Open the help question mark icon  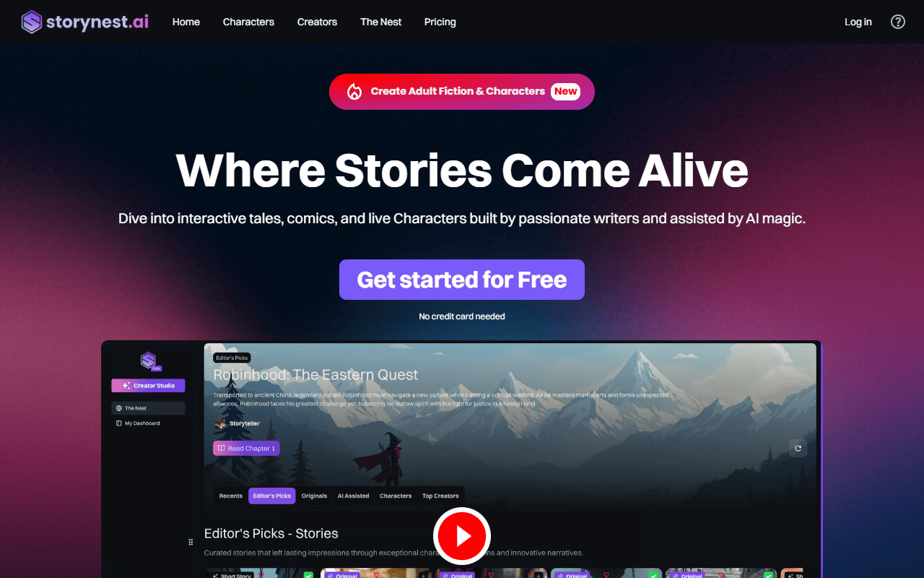coord(898,22)
